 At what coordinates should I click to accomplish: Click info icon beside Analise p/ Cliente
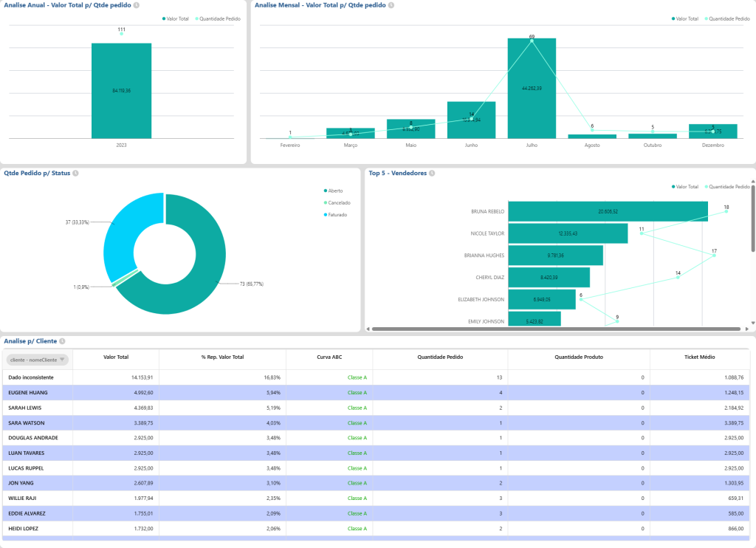click(x=63, y=341)
